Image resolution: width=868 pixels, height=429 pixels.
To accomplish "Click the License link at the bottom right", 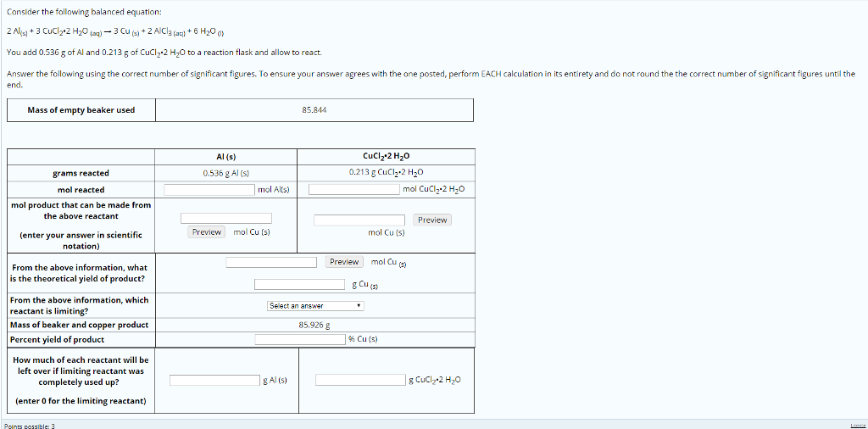I will pyautogui.click(x=858, y=425).
